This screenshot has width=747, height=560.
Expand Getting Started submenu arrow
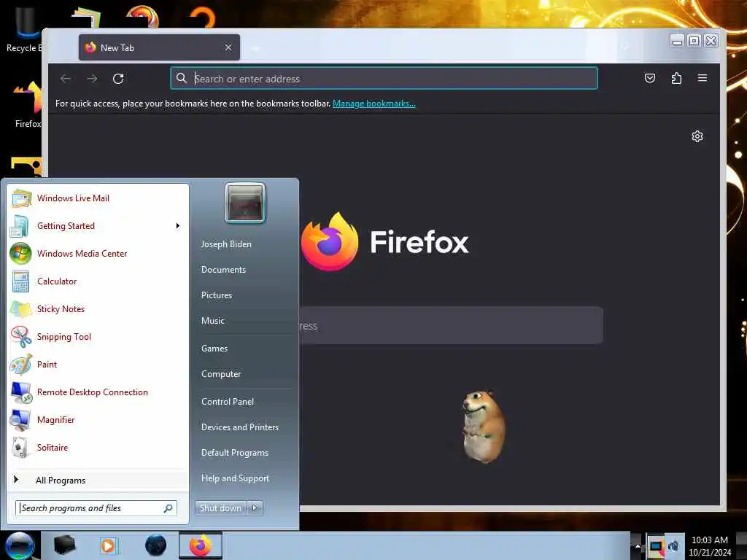[178, 226]
